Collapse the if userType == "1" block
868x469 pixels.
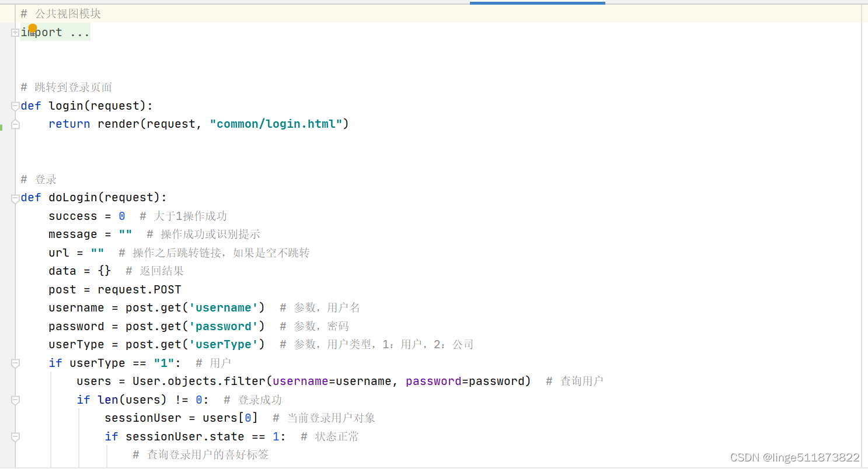15,363
